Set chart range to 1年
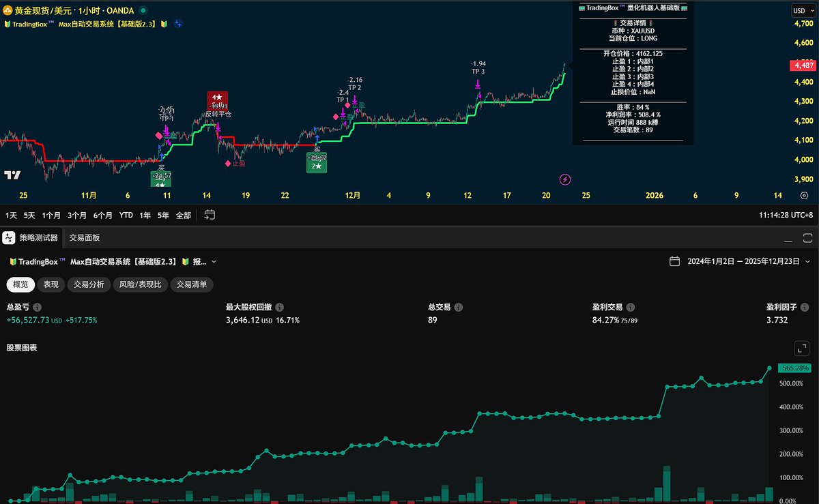The width and height of the screenshot is (819, 504). click(x=145, y=215)
